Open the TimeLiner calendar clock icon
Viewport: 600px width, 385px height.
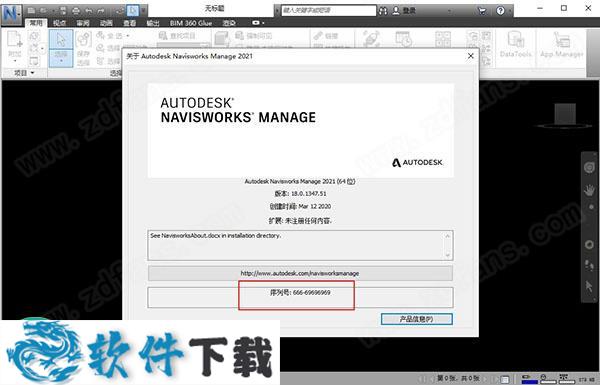pyautogui.click(x=403, y=39)
